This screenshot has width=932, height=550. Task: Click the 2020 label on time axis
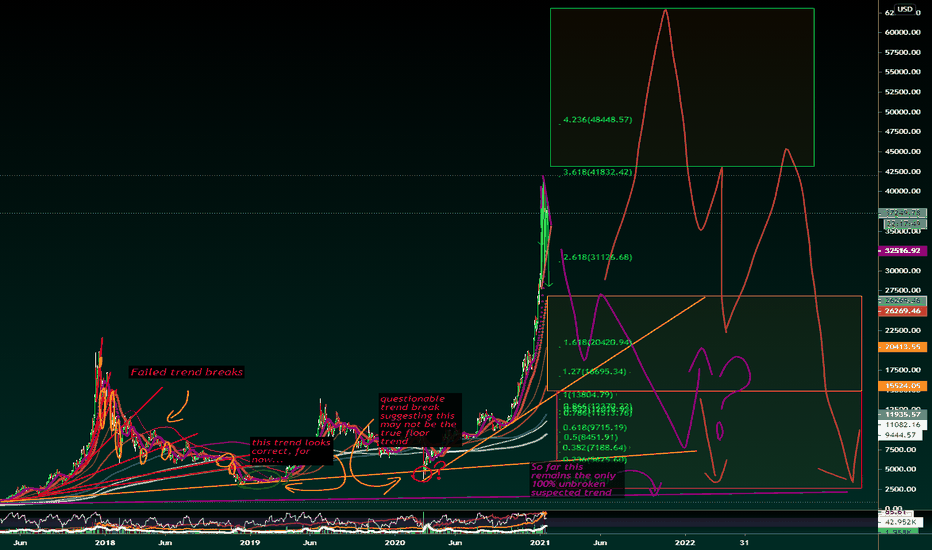tap(395, 543)
